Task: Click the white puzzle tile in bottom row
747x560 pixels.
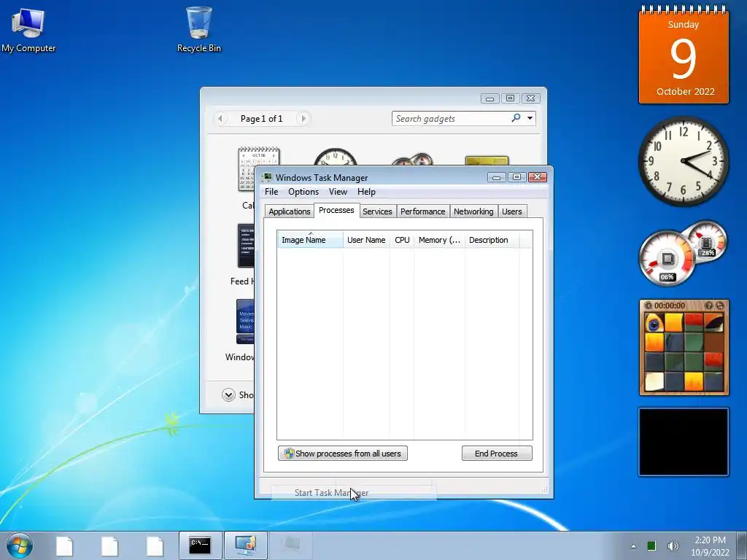Action: pyautogui.click(x=654, y=381)
